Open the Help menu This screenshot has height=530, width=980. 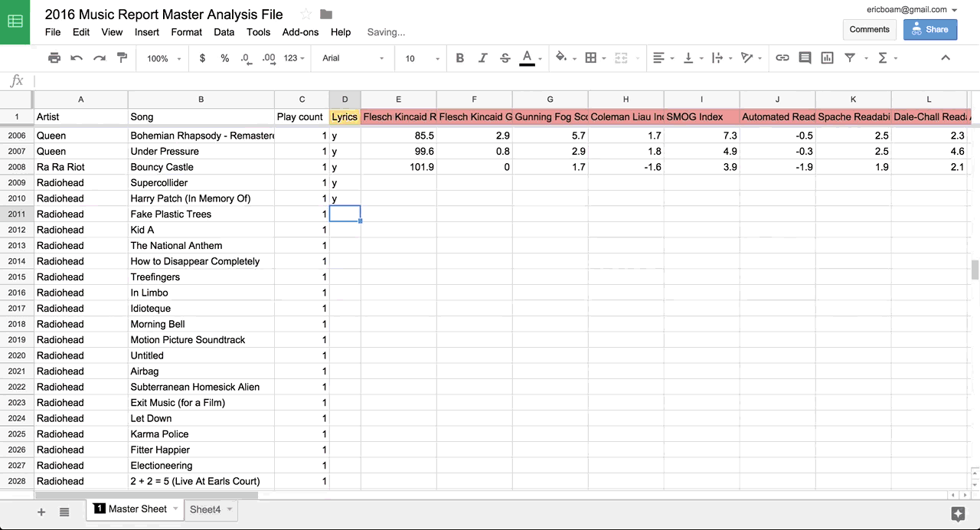[341, 32]
